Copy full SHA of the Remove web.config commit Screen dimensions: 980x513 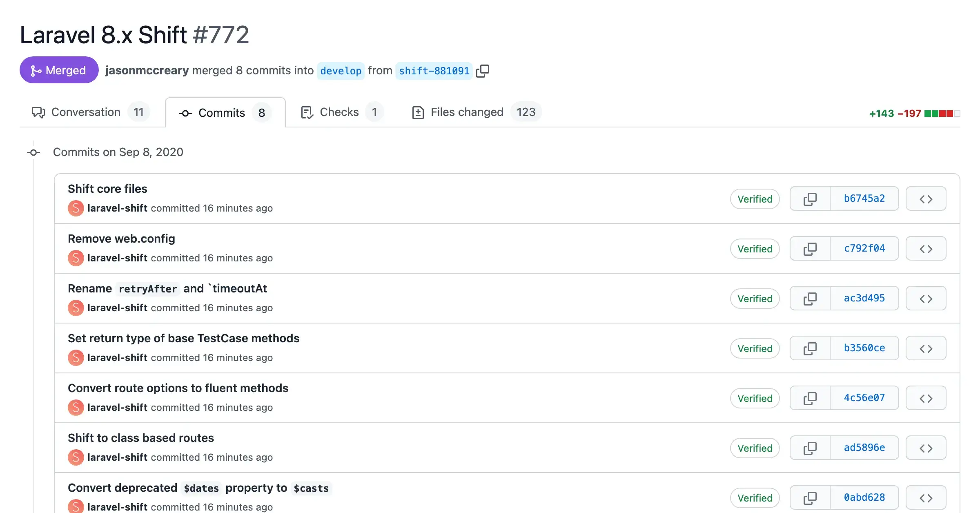coord(810,248)
